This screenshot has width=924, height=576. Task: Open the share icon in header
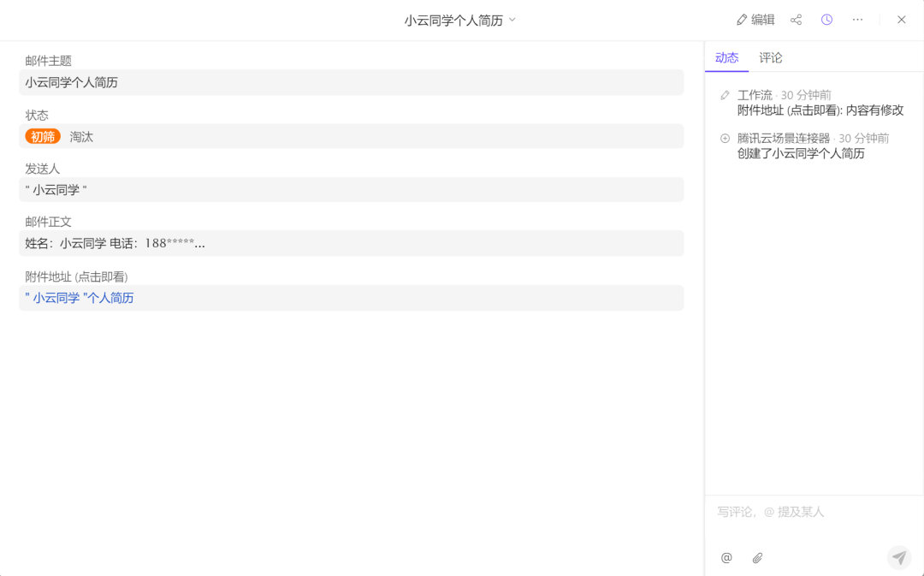(797, 20)
